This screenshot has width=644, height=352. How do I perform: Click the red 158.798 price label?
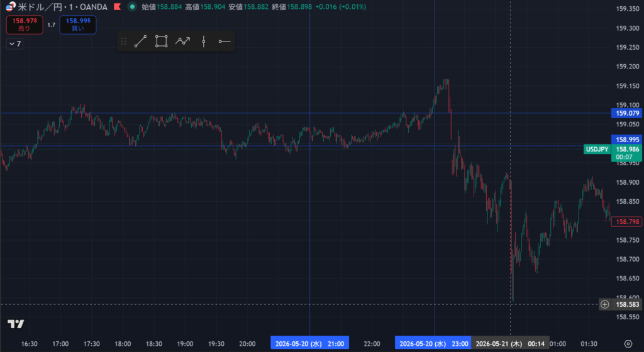[x=627, y=222]
